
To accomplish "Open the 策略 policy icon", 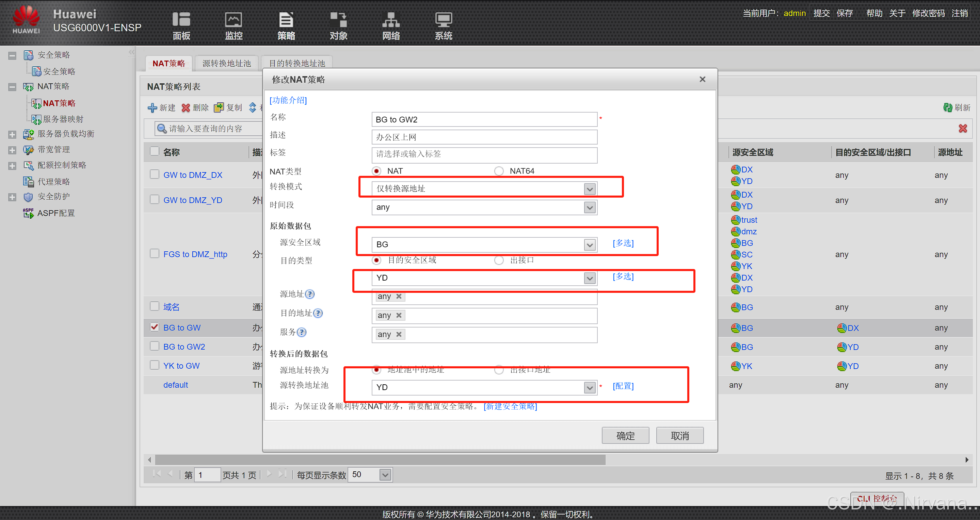I will coord(286,26).
